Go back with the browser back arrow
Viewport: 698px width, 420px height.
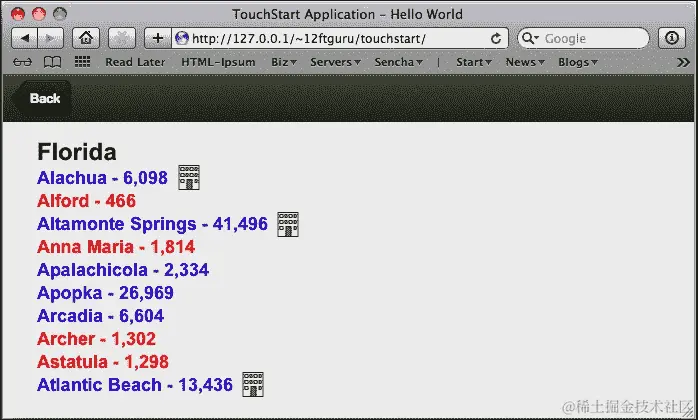[24, 38]
